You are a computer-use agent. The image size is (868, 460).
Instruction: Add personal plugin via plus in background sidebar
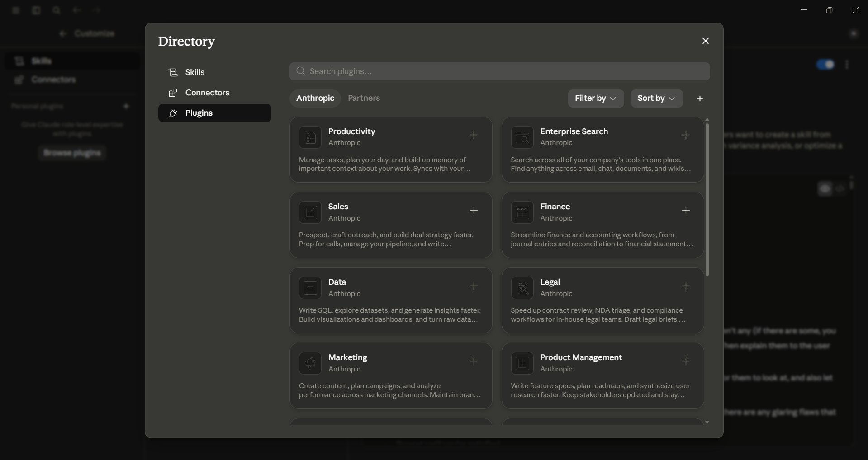point(126,106)
